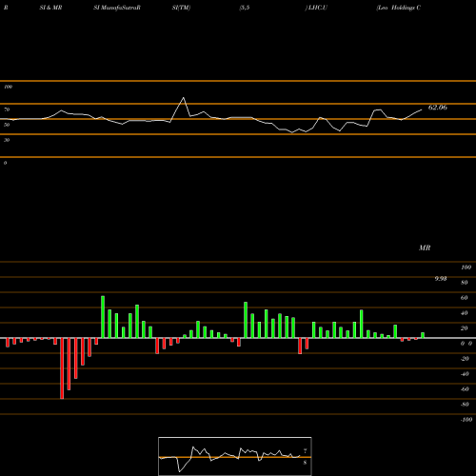Click the '(5,5' parameter text
This screenshot has width=476, height=476.
(x=245, y=8)
